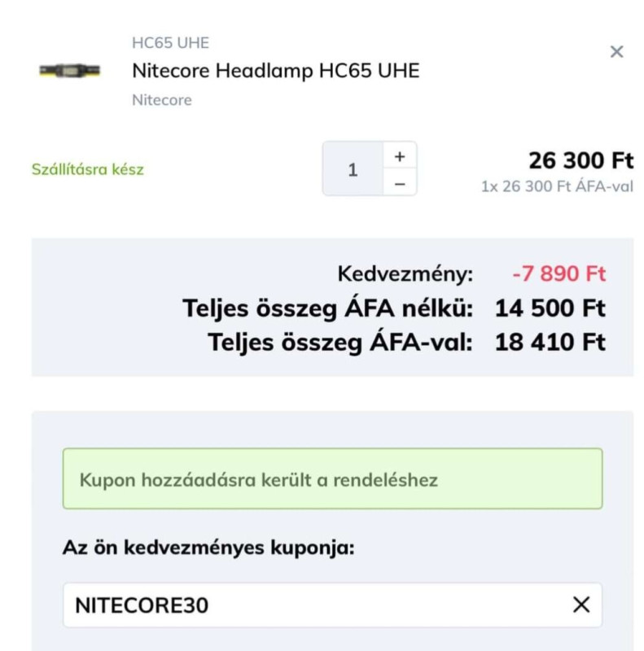
Task: Click the 14 500 Ft total without ÁFA
Action: [550, 308]
